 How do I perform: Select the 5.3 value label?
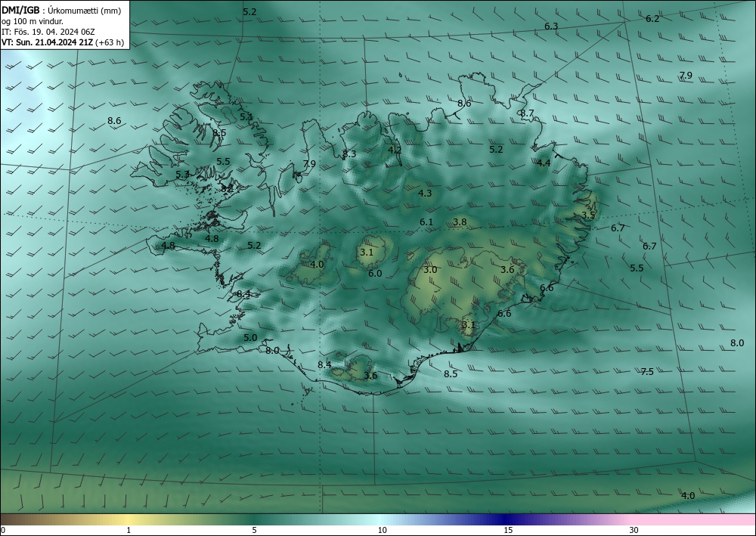pos(182,175)
